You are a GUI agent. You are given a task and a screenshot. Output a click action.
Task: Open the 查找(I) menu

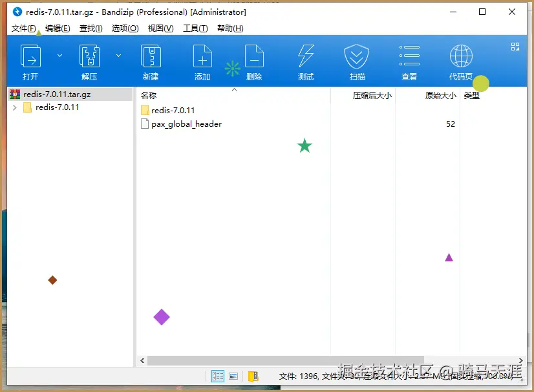91,28
